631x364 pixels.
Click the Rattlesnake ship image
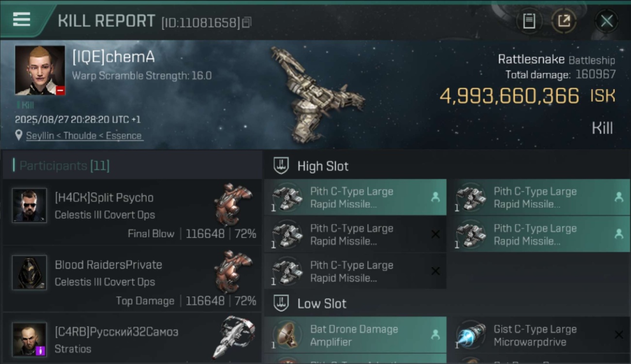tap(315, 93)
